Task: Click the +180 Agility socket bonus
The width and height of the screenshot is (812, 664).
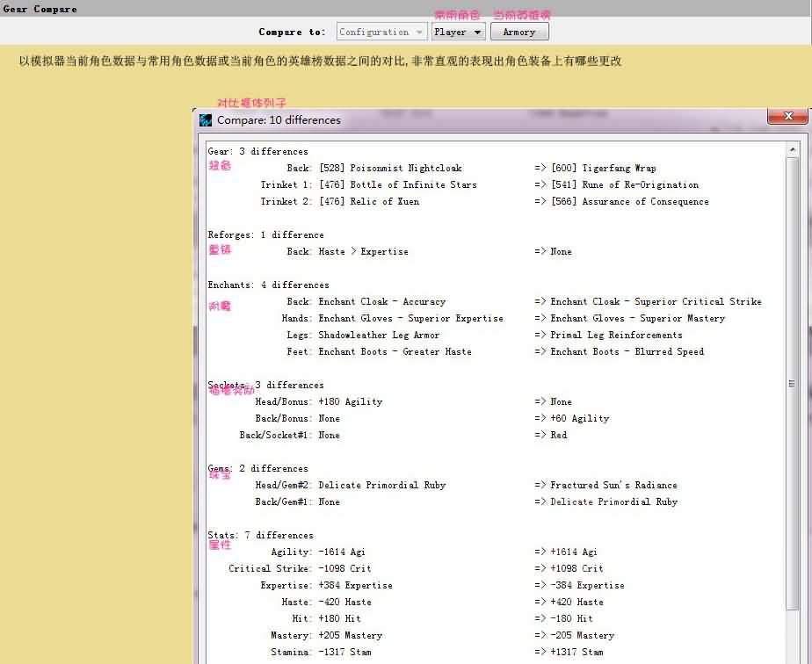Action: [351, 401]
